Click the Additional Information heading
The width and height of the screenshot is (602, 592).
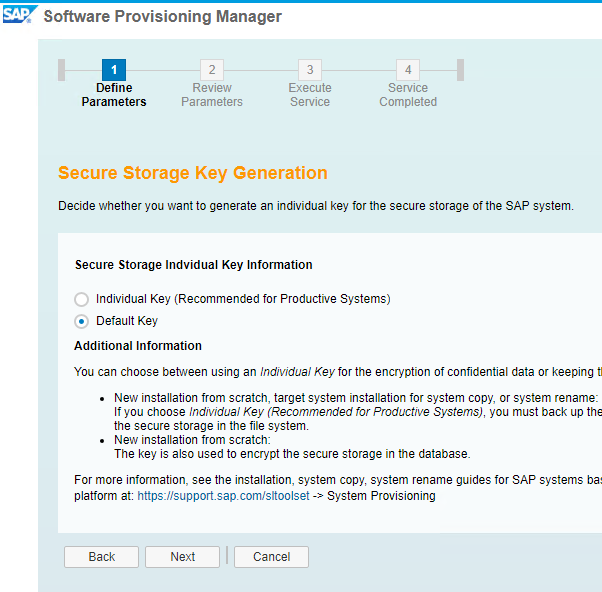click(x=138, y=346)
